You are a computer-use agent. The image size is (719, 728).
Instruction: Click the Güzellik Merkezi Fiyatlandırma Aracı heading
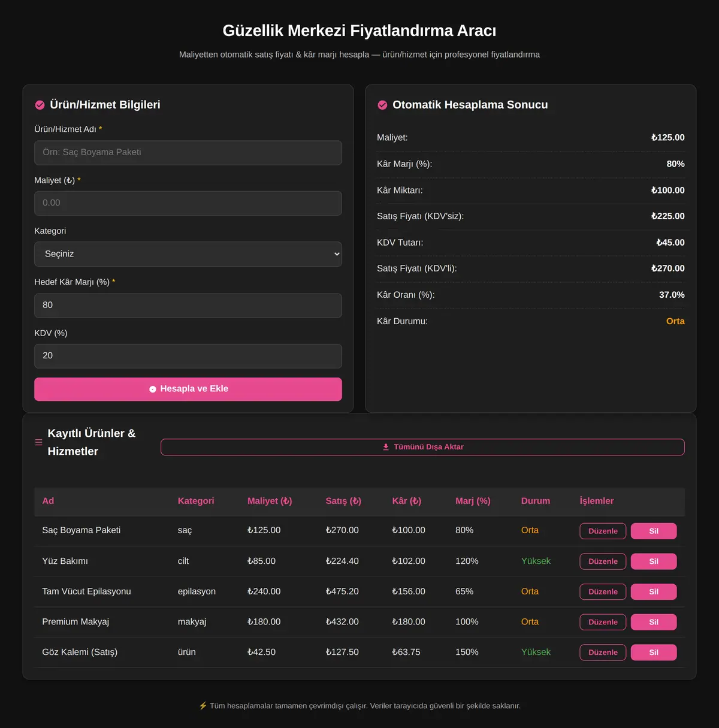click(x=359, y=31)
